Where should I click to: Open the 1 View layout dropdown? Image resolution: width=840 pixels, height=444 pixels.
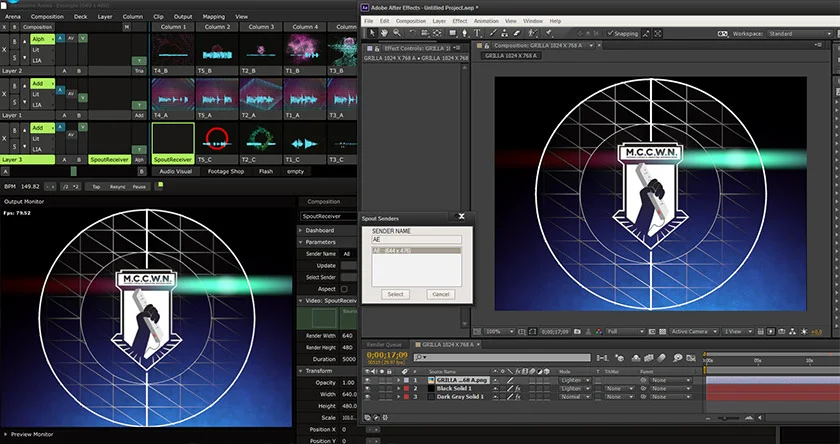(x=738, y=332)
